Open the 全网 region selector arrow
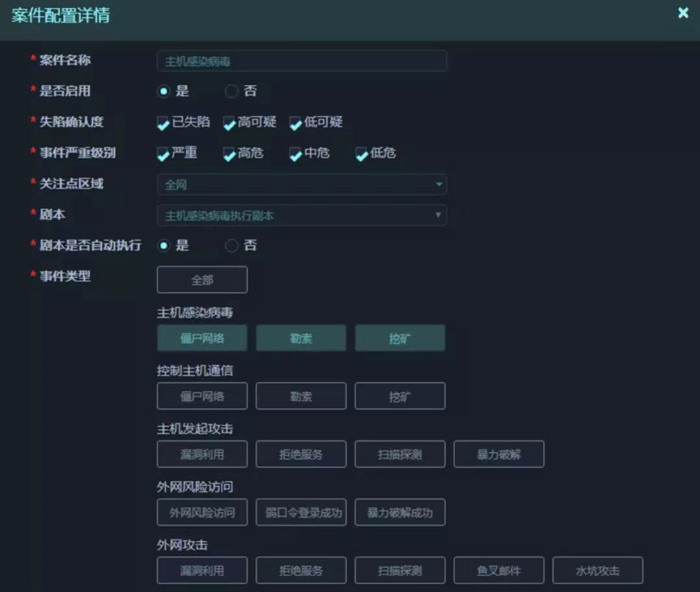700x592 pixels. click(x=438, y=184)
